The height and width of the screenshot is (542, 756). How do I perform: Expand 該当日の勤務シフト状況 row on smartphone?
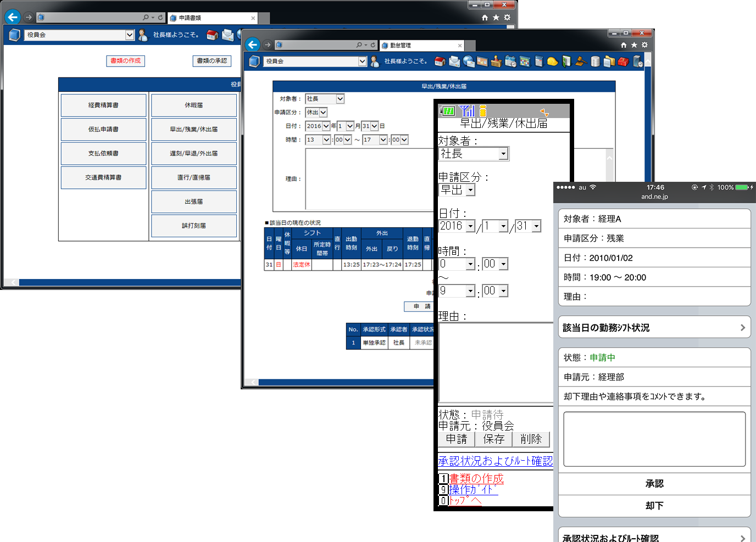[654, 327]
